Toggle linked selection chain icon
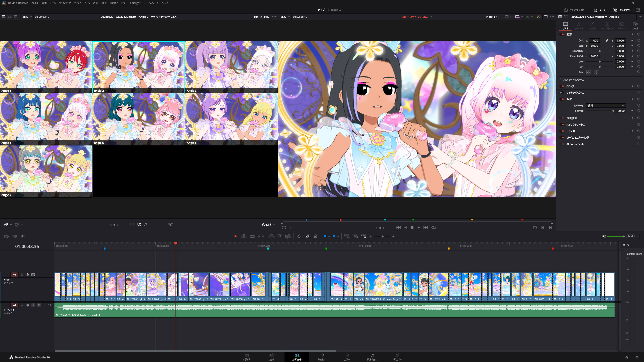The width and height of the screenshot is (644, 362). (307, 236)
